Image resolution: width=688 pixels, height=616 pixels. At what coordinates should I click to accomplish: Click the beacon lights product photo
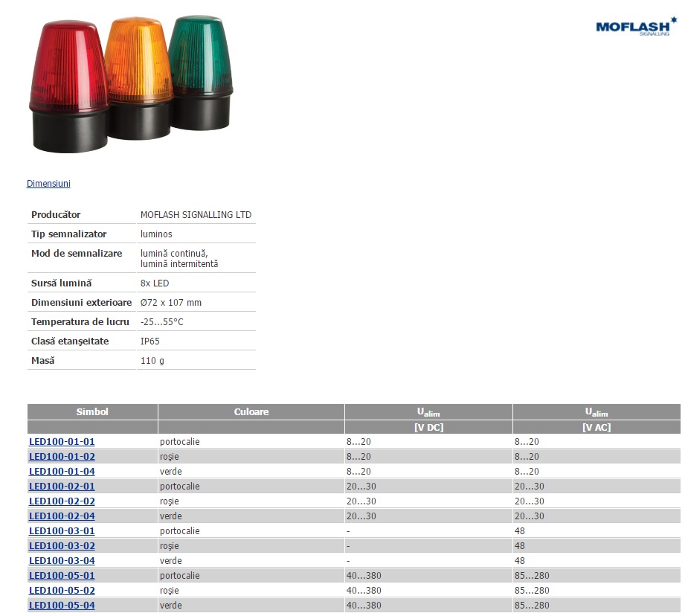point(131,84)
